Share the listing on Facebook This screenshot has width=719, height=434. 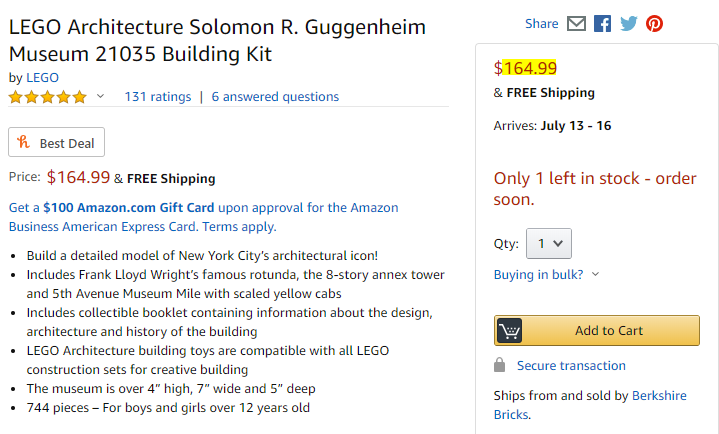602,23
